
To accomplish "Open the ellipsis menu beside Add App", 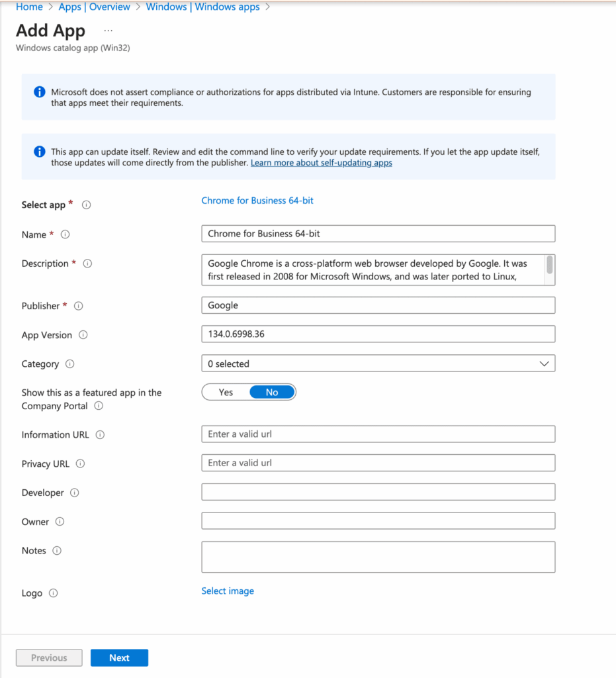I will coord(109,31).
